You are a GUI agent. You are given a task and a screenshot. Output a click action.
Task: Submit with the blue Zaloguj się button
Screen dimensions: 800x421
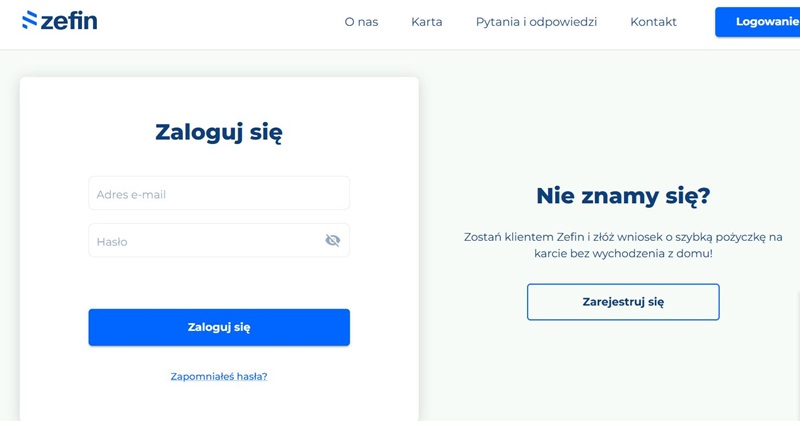219,327
